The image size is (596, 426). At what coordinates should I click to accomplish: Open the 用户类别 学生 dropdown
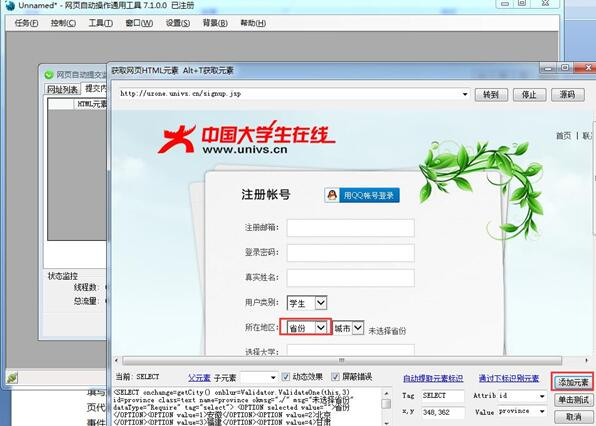[x=307, y=303]
